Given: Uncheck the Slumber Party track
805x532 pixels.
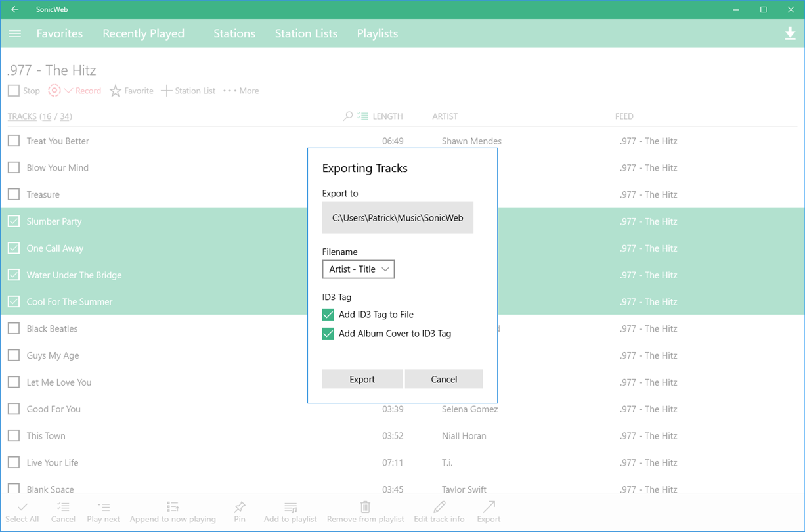Looking at the screenshot, I should pyautogui.click(x=14, y=221).
